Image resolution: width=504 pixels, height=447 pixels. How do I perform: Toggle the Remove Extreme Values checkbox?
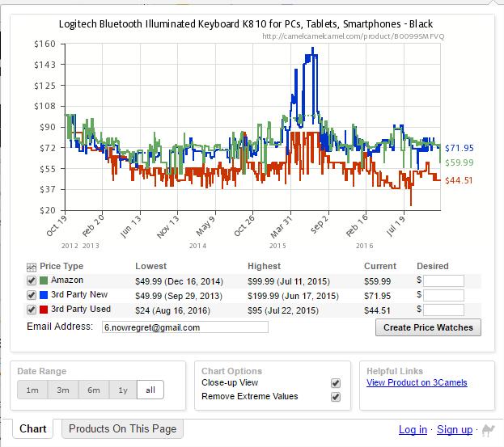click(x=335, y=397)
